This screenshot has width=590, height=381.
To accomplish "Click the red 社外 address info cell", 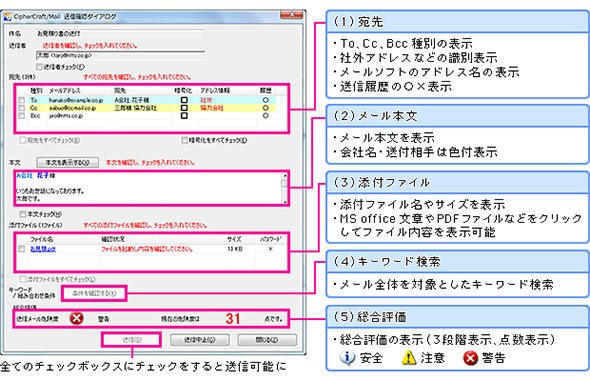I will (206, 100).
